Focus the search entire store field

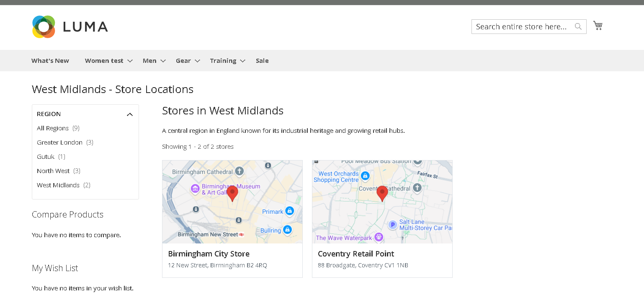point(521,27)
